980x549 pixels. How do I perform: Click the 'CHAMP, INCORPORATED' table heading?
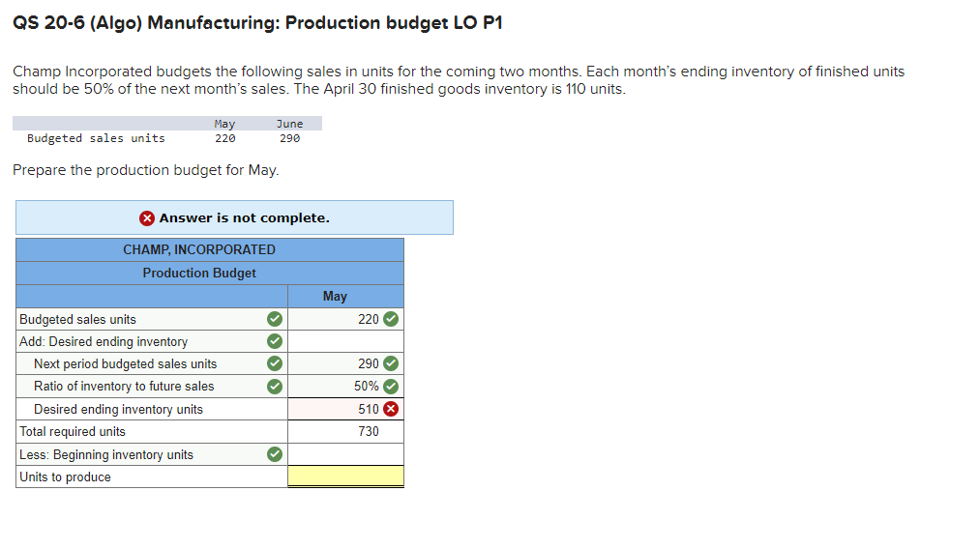click(x=198, y=249)
